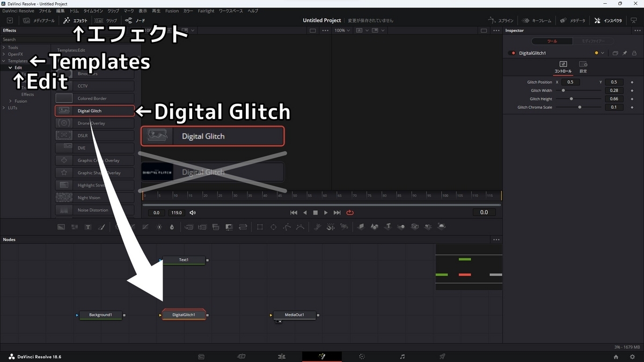Toggle the lock on DigitalGlitch1

tap(634, 53)
